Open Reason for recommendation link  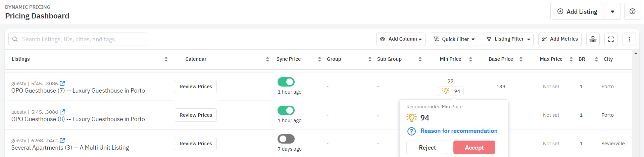point(459,131)
